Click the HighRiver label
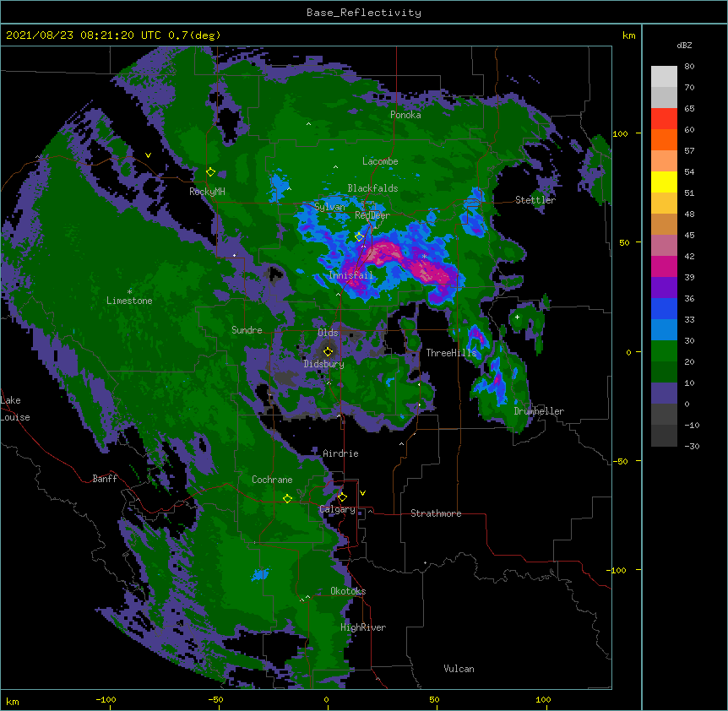Image resolution: width=728 pixels, height=711 pixels. (x=363, y=627)
